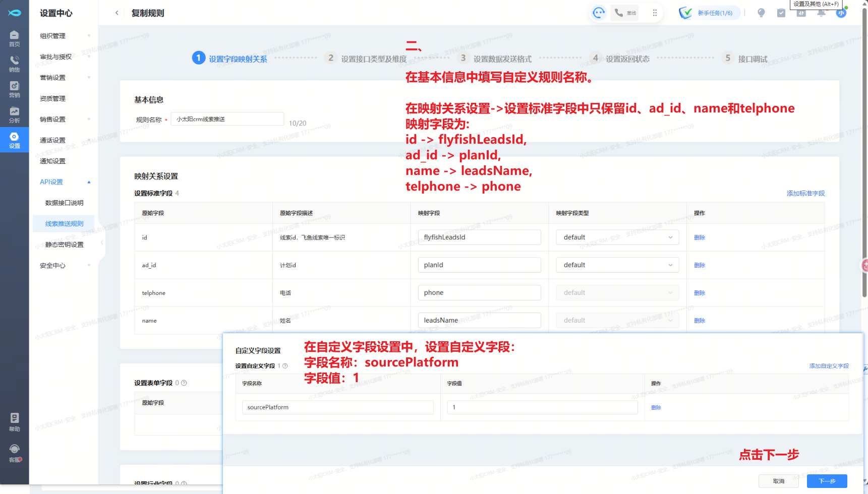Open the 首页 home icon in the sidebar
The width and height of the screenshot is (868, 494).
(x=14, y=38)
